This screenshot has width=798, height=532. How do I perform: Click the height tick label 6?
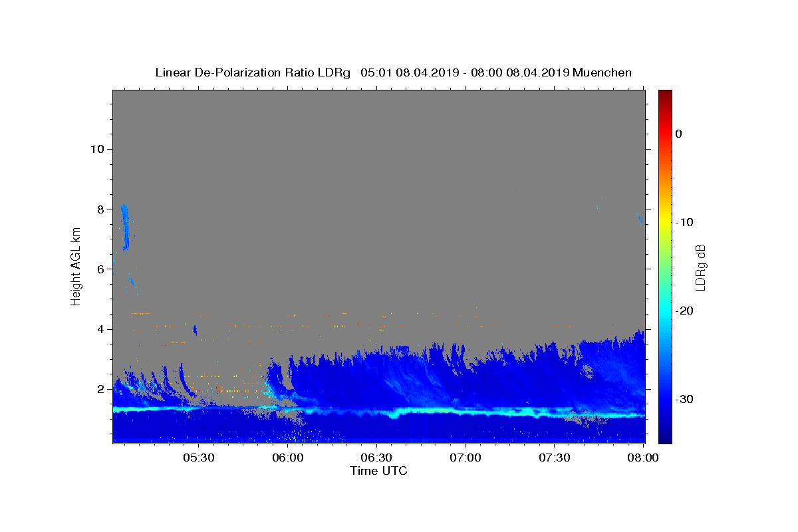[x=100, y=269]
